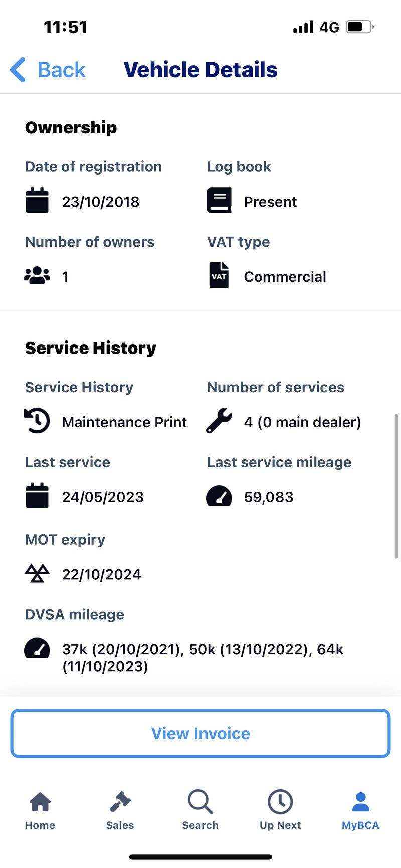401x868 pixels.
Task: Tap the Back chevron arrow
Action: tap(18, 70)
